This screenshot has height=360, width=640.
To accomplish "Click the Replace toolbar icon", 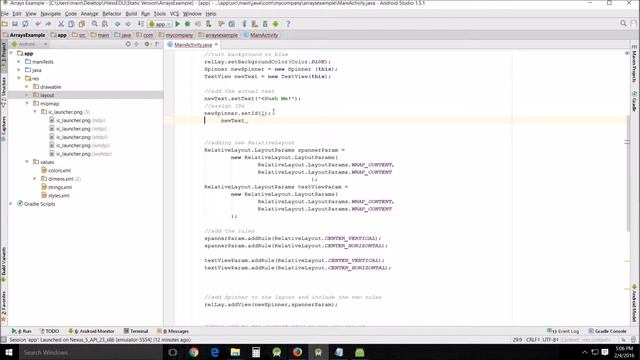I will [x=105, y=24].
